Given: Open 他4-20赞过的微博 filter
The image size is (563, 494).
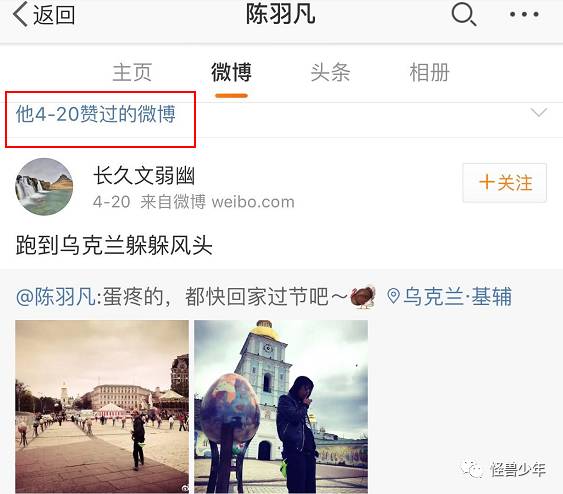Looking at the screenshot, I should tap(96, 114).
